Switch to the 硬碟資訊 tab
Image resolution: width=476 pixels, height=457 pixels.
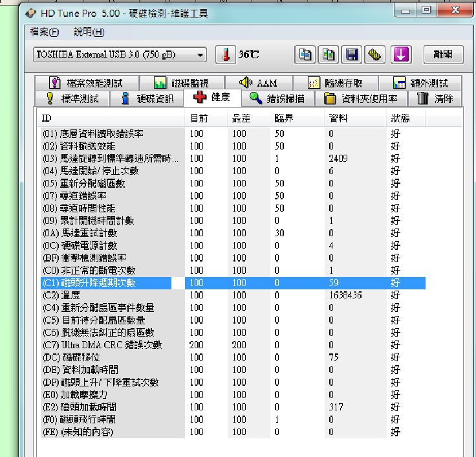(147, 98)
